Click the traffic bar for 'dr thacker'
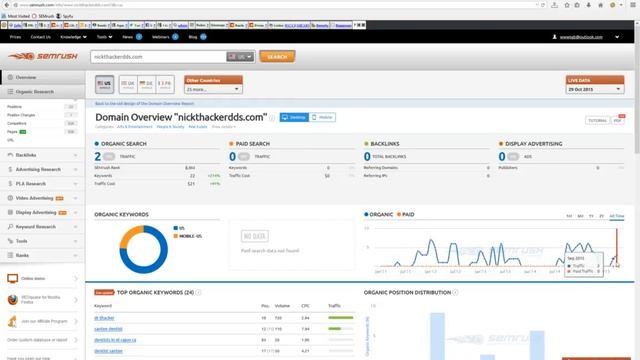640x360 pixels. 341,318
